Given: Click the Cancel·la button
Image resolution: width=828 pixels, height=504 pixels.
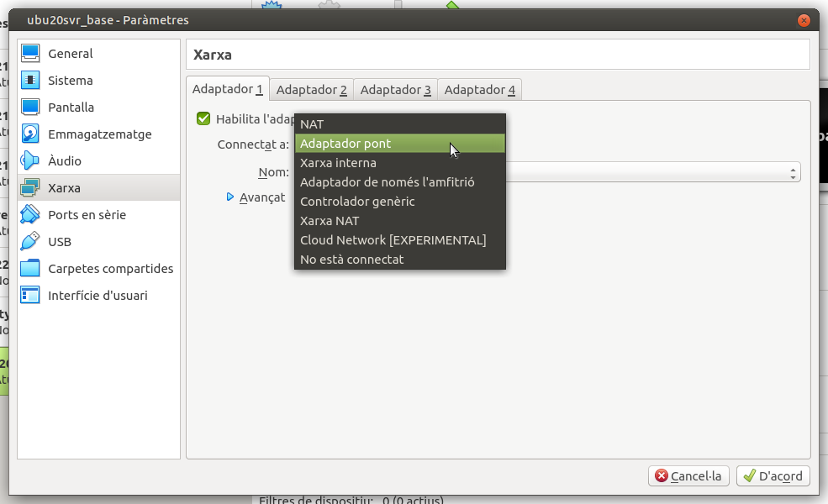Looking at the screenshot, I should click(x=688, y=476).
